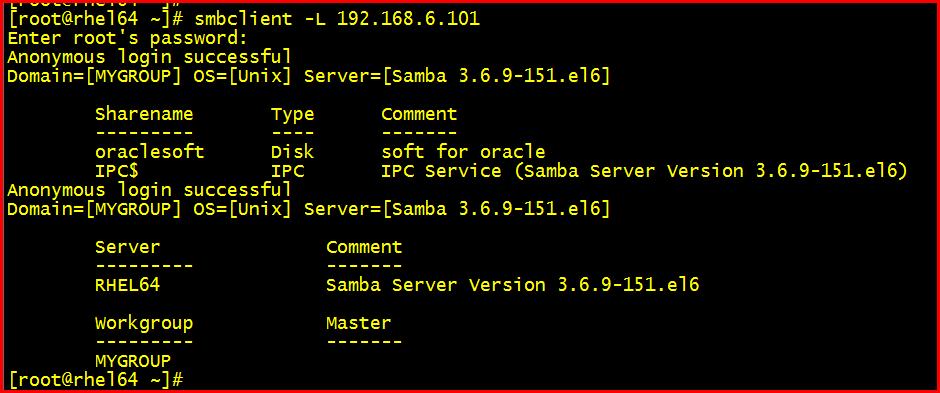This screenshot has width=940, height=393.
Task: Select the RHEL64 server name
Action: pos(128,285)
